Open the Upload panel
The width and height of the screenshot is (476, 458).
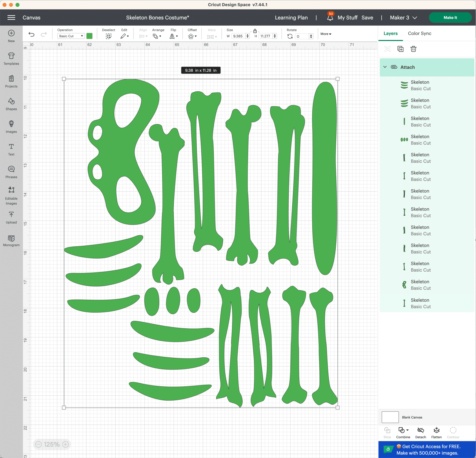pos(11,217)
